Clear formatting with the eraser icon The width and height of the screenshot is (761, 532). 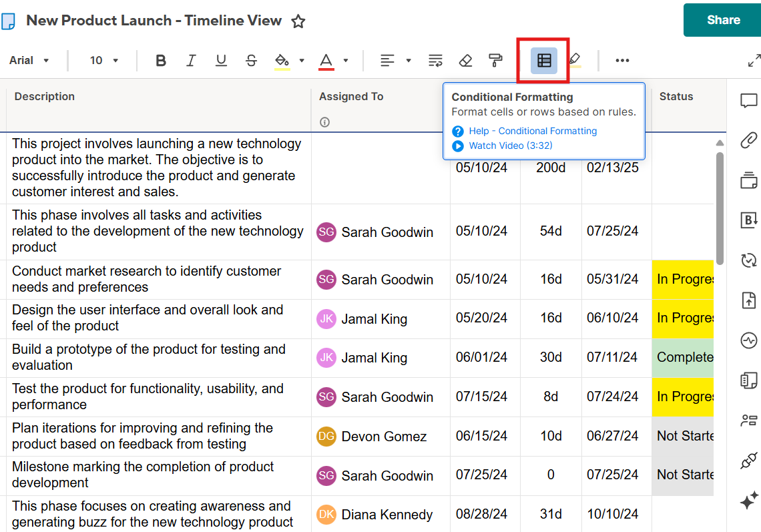[x=466, y=61]
